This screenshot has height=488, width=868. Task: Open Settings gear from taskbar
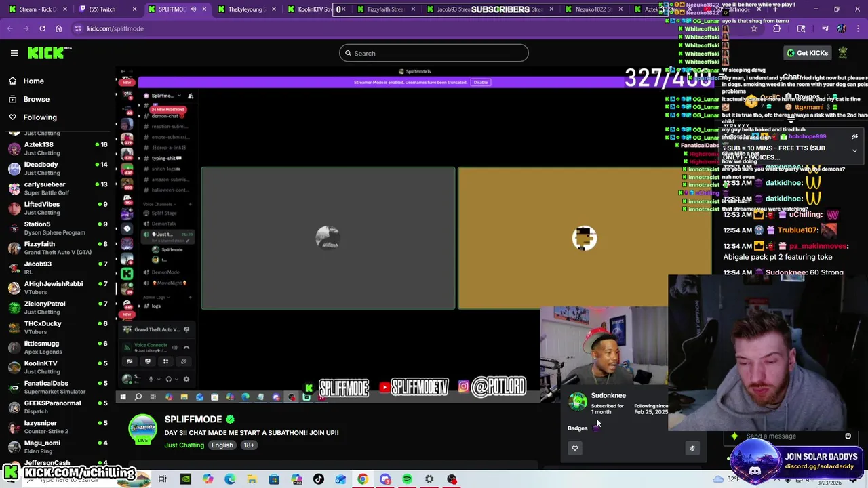click(x=429, y=479)
